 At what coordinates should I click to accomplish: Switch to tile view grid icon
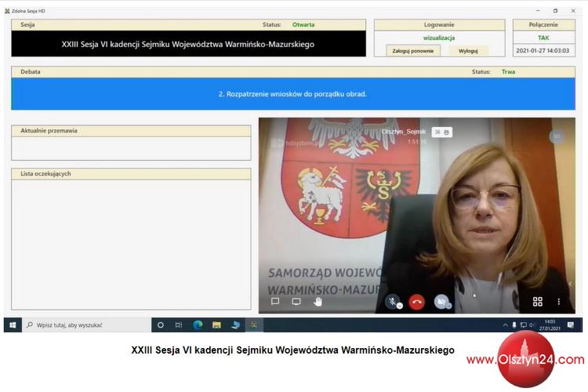[x=538, y=302]
